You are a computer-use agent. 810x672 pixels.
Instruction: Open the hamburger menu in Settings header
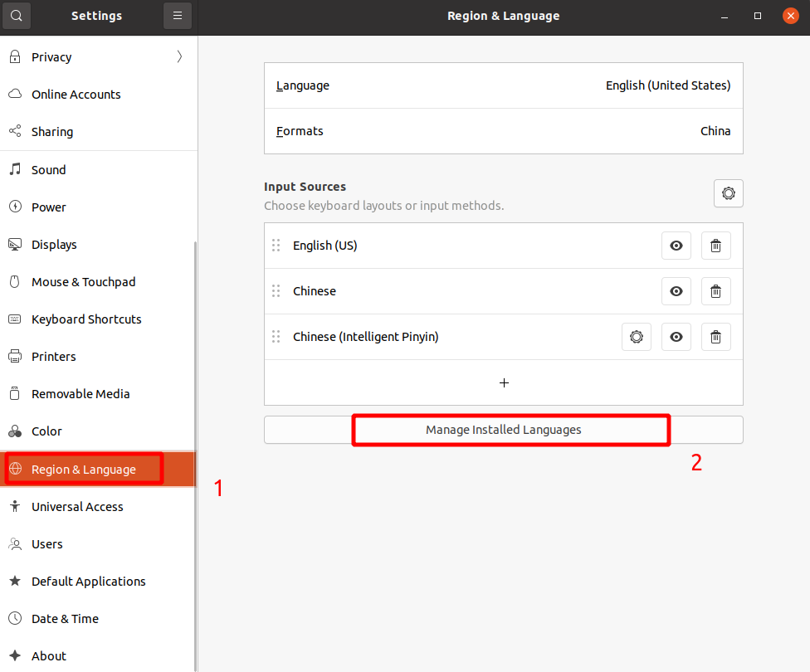click(x=178, y=16)
